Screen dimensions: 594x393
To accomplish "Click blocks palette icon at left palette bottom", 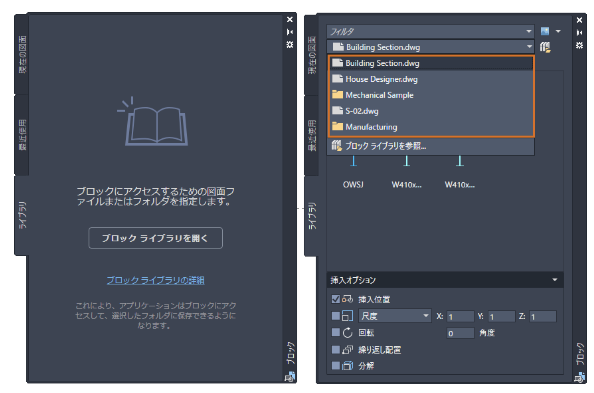I will coord(290,376).
